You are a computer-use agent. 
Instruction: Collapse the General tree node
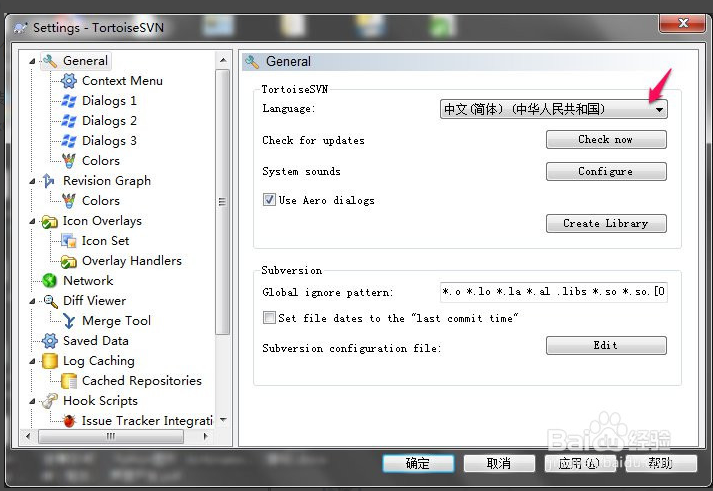click(x=32, y=61)
